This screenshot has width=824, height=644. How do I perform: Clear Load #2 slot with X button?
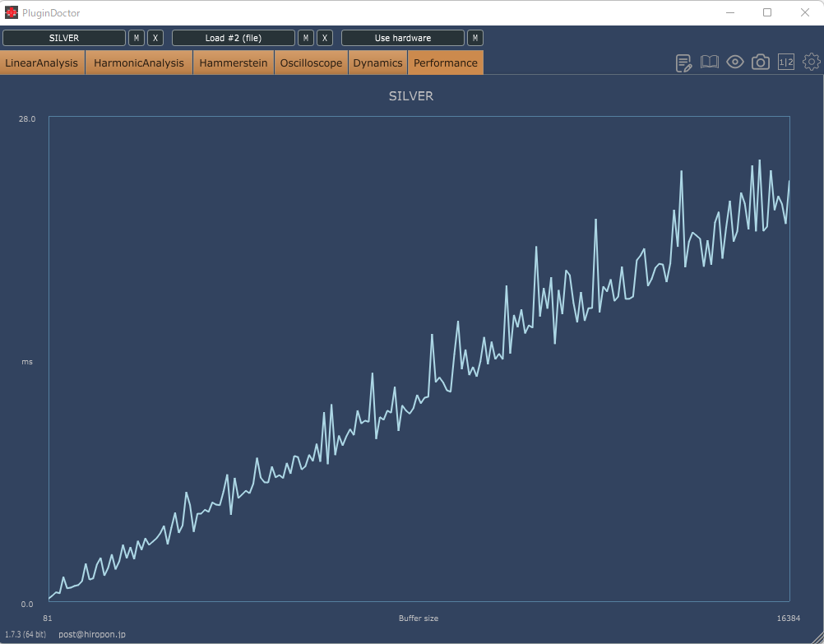pos(325,38)
